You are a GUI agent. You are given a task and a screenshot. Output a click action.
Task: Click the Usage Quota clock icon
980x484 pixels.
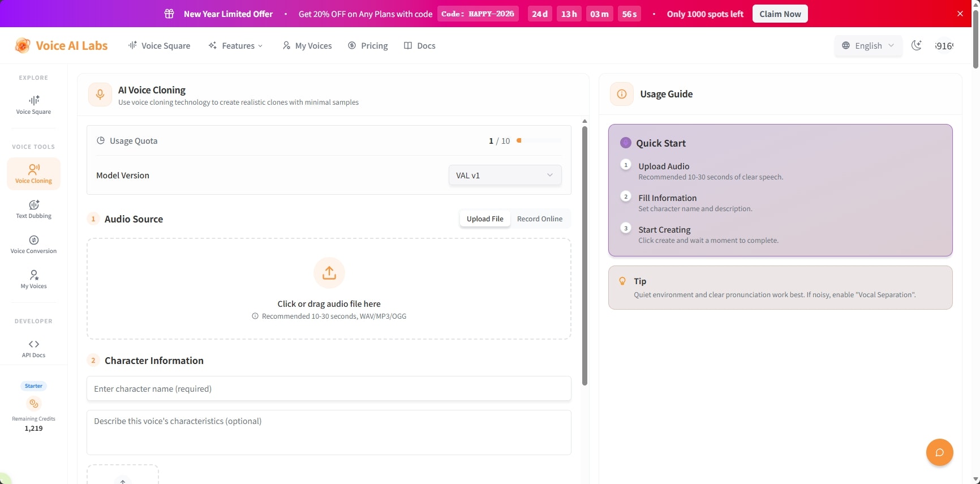100,140
